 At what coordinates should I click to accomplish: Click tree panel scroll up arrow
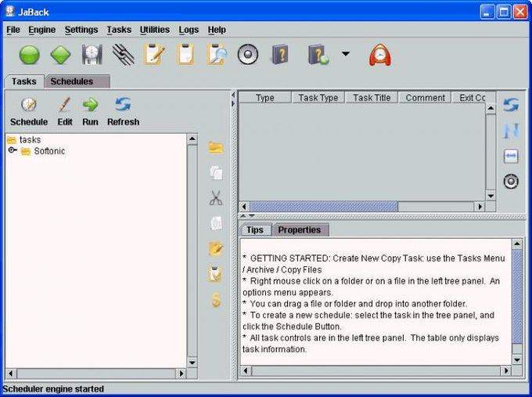click(x=192, y=139)
